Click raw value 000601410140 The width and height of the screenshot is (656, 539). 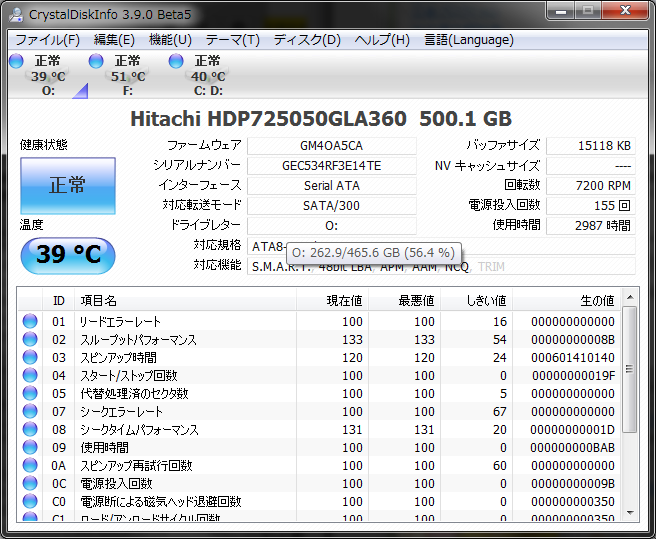pyautogui.click(x=573, y=357)
